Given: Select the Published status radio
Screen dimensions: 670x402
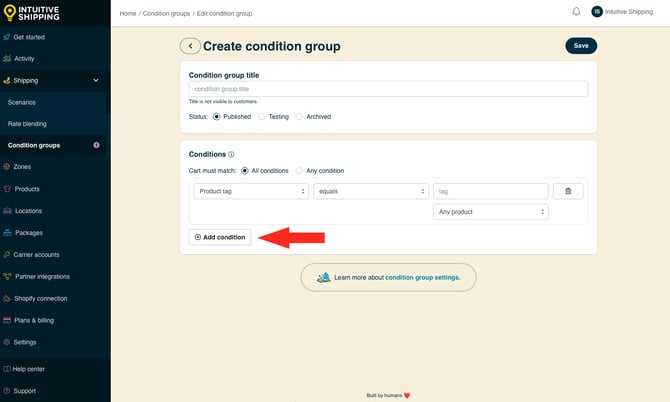Looking at the screenshot, I should point(217,117).
